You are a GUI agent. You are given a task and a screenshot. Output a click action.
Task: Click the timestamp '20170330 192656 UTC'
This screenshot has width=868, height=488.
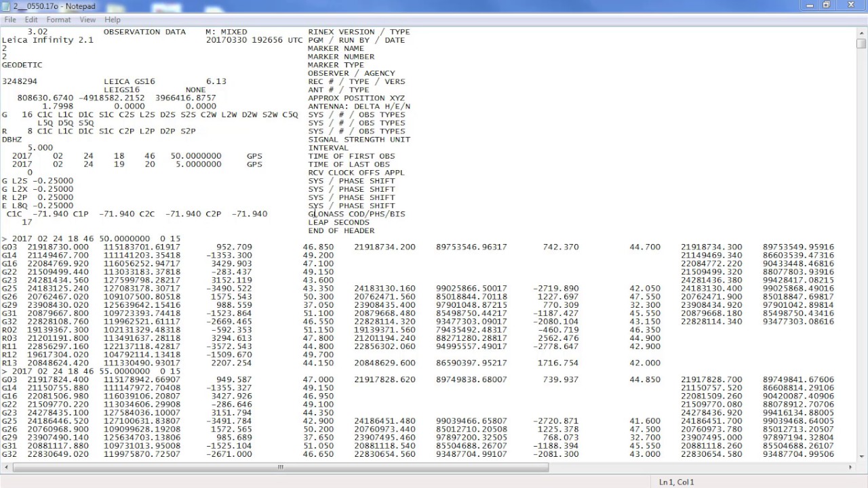[254, 40]
